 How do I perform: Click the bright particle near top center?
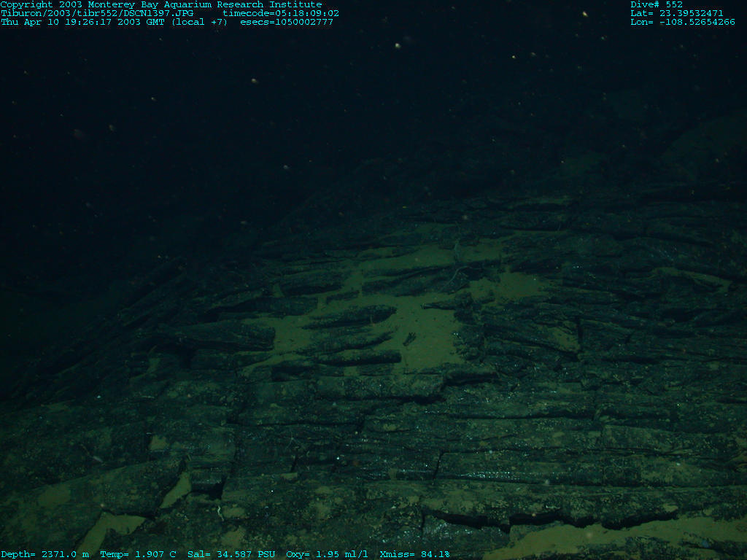point(398,45)
